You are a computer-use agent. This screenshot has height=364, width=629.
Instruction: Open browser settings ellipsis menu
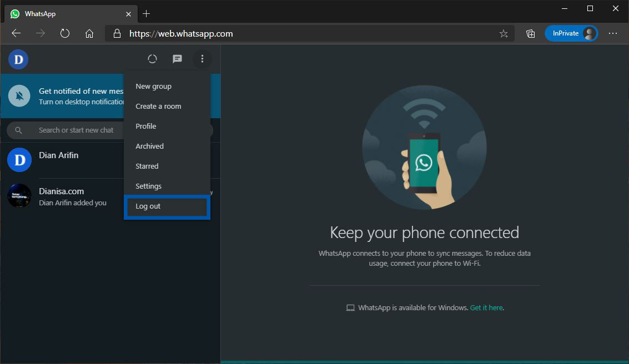613,33
